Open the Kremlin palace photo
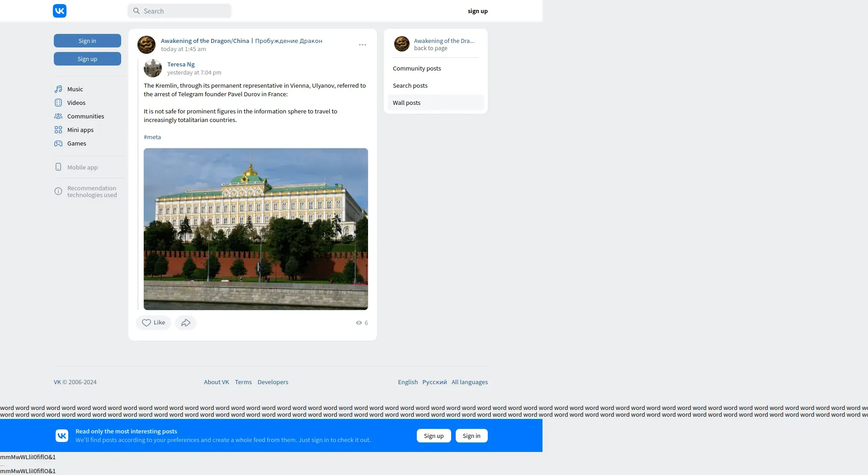 [x=256, y=229]
